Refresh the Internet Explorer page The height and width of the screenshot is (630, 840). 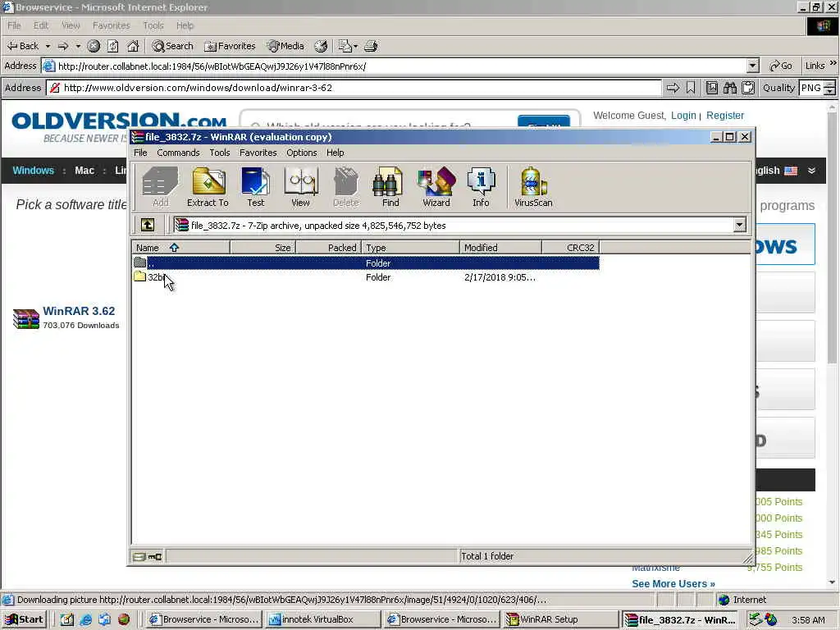[x=112, y=46]
